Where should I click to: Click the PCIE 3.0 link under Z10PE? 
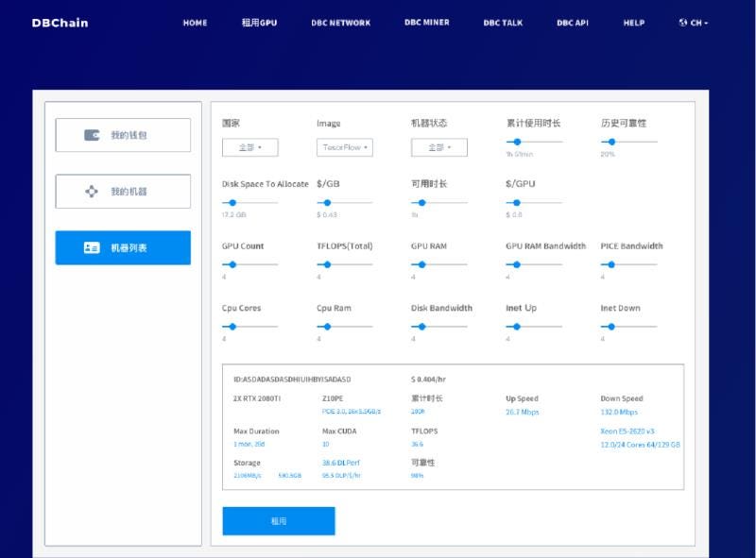coord(351,412)
